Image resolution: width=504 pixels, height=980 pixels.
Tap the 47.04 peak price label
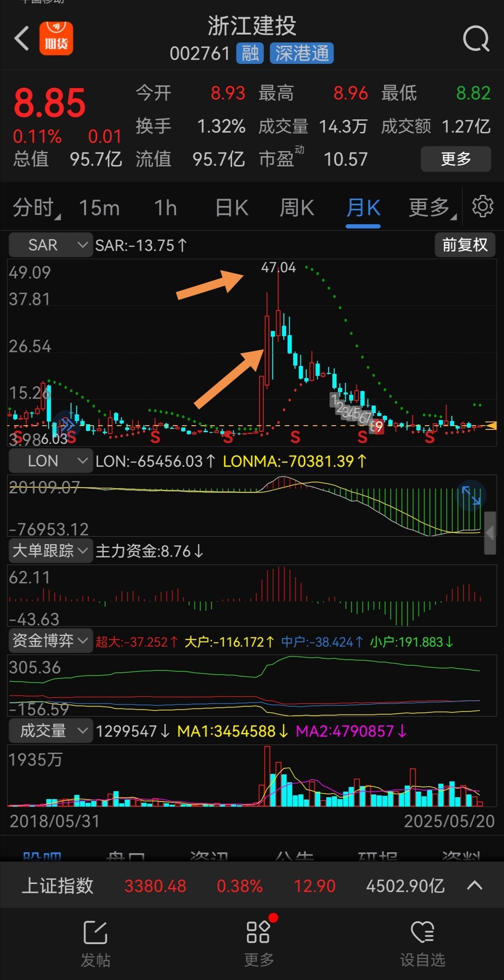click(x=278, y=268)
